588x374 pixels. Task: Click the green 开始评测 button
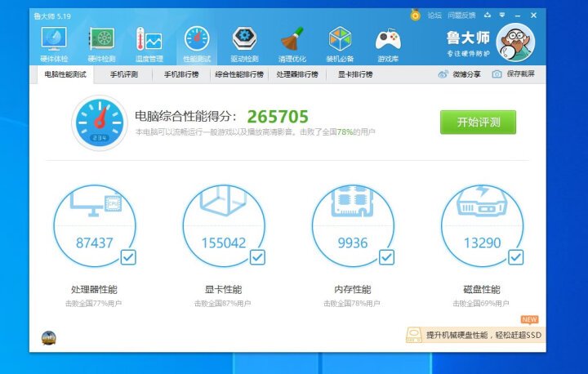click(478, 122)
